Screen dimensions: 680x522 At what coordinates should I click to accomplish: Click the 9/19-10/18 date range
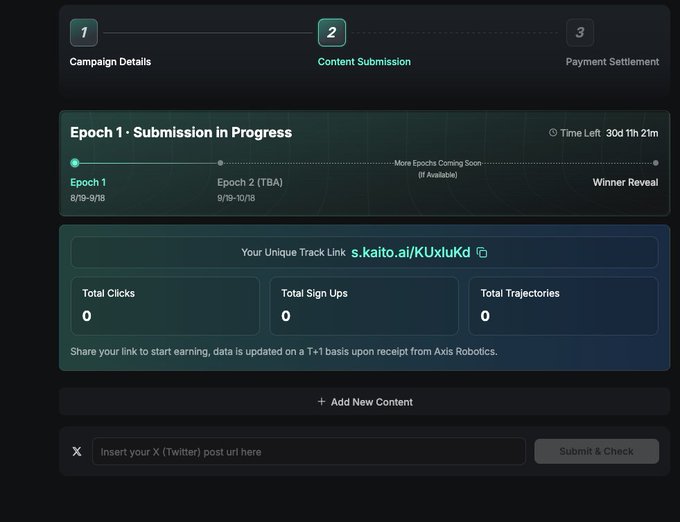[x=236, y=198]
